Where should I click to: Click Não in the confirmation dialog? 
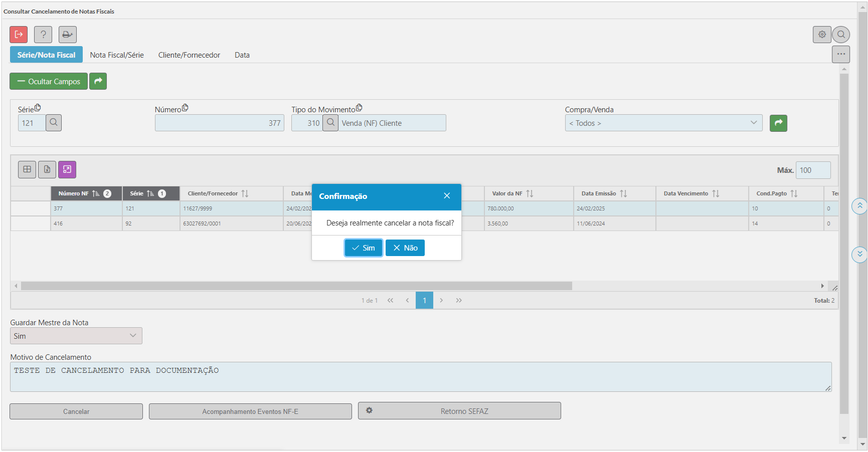(x=405, y=248)
